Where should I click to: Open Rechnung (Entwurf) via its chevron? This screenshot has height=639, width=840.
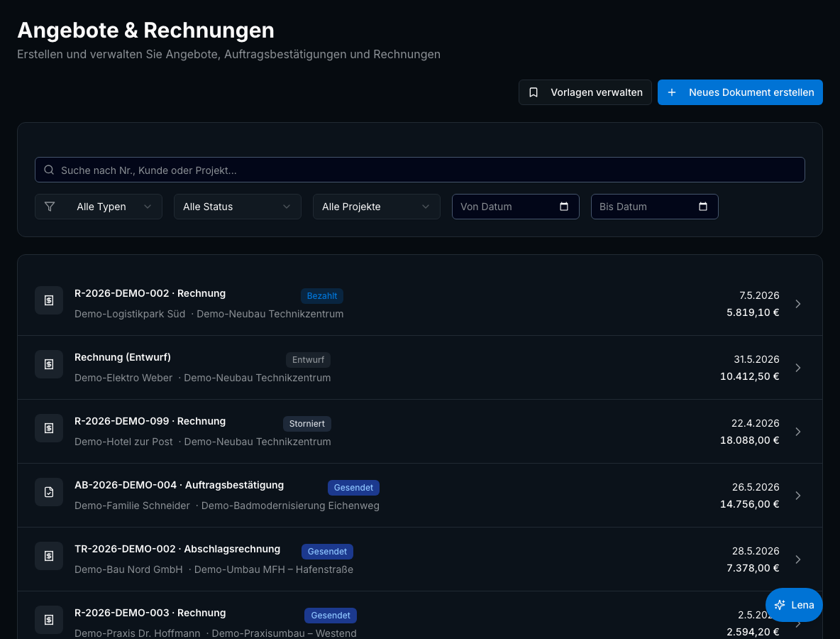[797, 368]
